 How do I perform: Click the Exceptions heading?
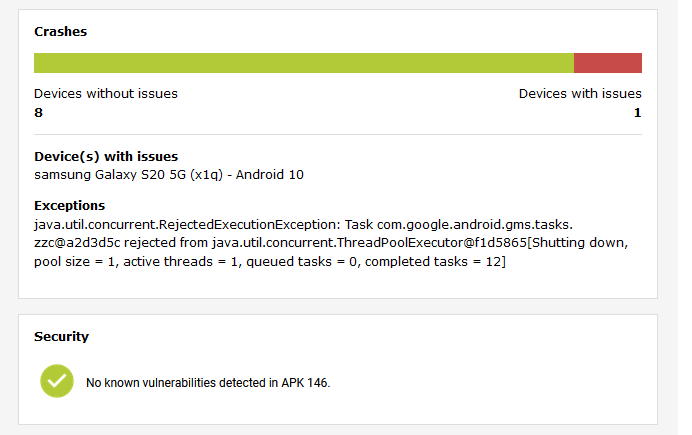pyautogui.click(x=70, y=206)
